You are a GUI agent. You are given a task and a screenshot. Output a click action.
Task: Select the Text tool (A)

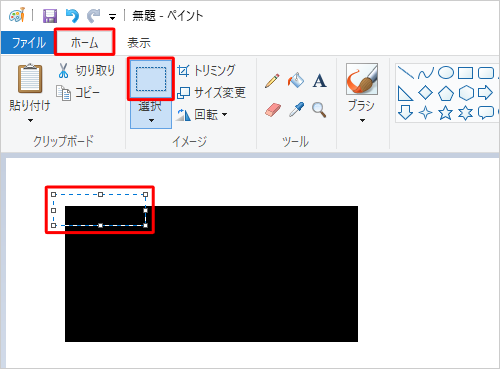pyautogui.click(x=319, y=81)
